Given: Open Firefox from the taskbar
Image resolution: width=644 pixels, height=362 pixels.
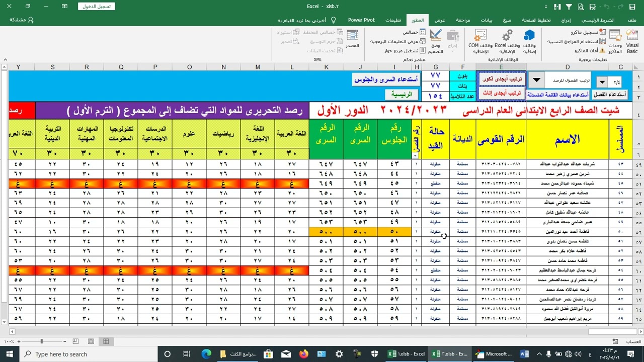Looking at the screenshot, I should [303, 354].
